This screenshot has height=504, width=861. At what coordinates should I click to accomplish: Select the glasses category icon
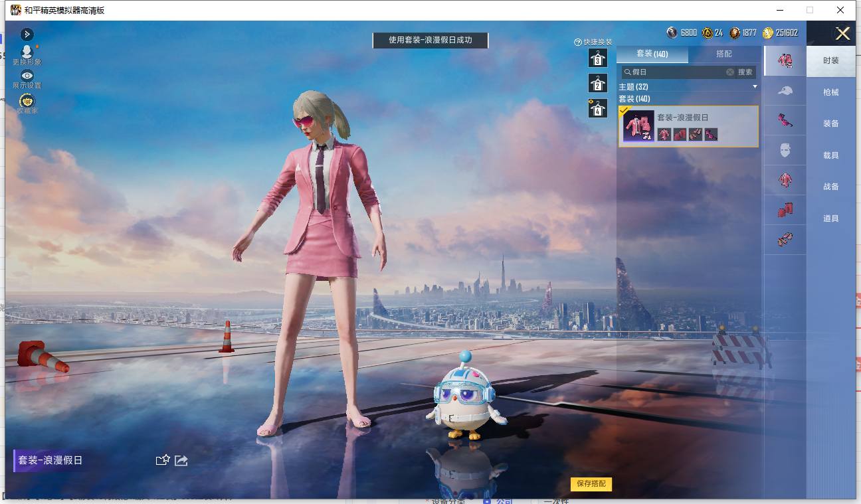pos(785,120)
